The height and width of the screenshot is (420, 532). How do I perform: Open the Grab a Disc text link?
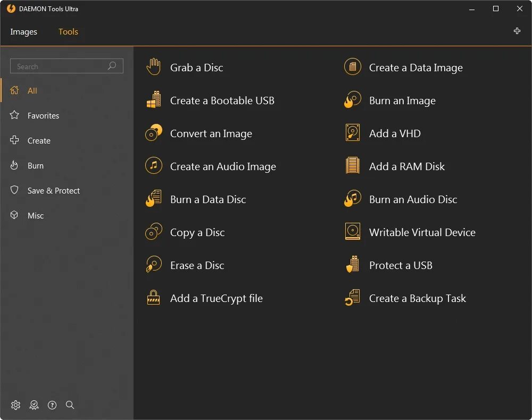(197, 68)
